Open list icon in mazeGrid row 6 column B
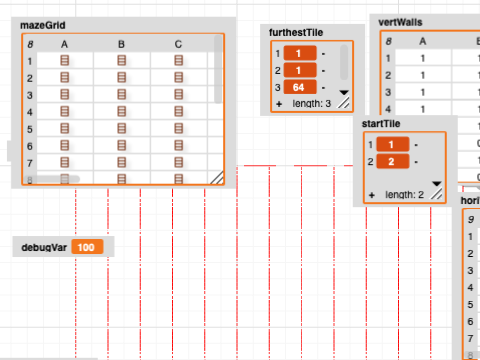The image size is (480, 360). [122, 146]
